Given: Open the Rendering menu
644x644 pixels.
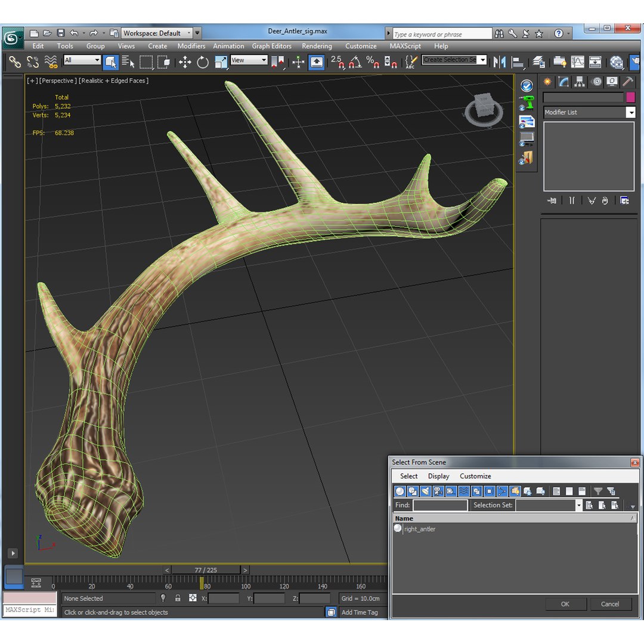Looking at the screenshot, I should coord(317,46).
